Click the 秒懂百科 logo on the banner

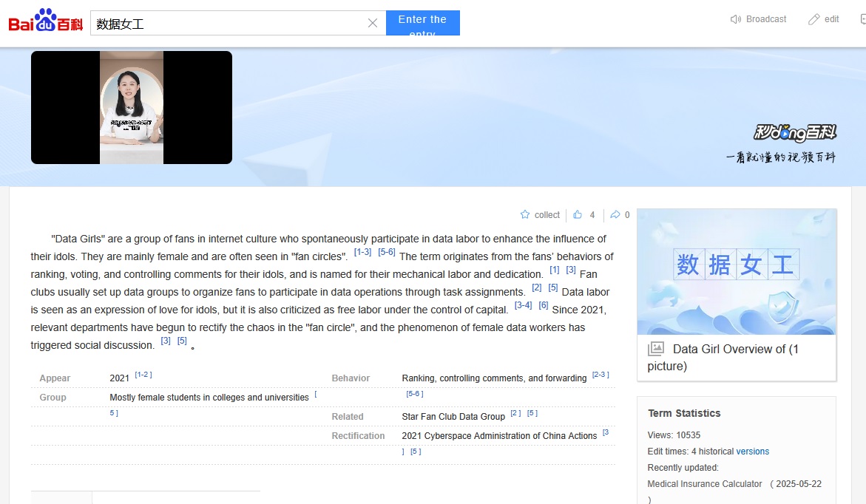click(795, 132)
